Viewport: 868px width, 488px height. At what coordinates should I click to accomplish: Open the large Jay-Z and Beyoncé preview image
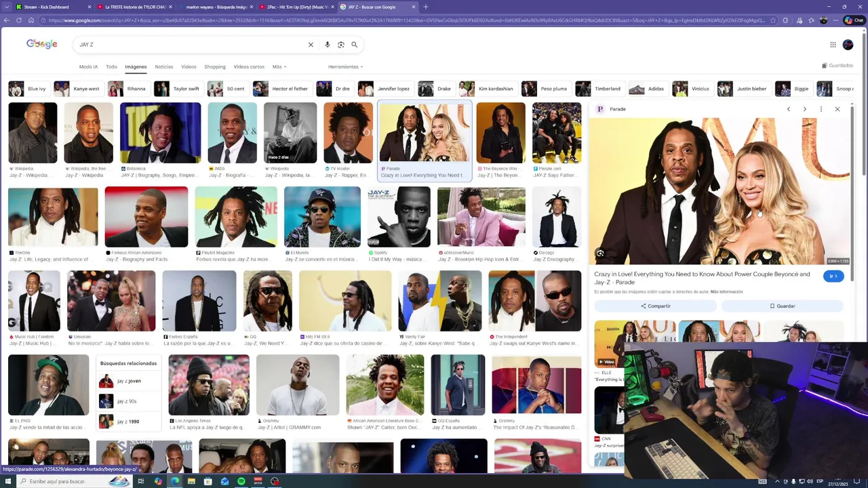pyautogui.click(x=721, y=191)
